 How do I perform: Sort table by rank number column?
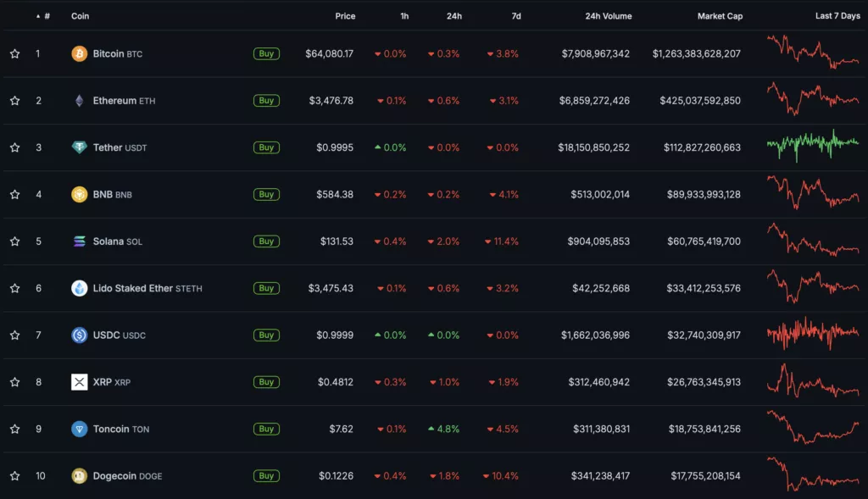coord(43,16)
